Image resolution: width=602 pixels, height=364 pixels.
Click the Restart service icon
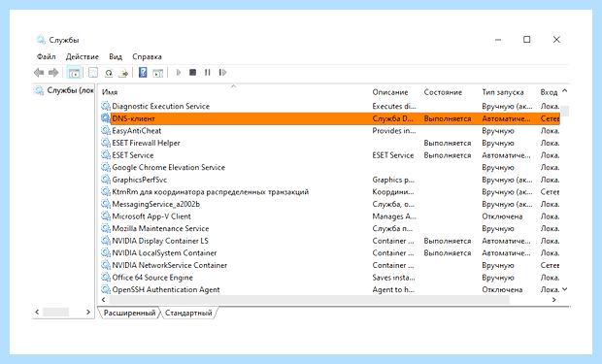tap(222, 72)
